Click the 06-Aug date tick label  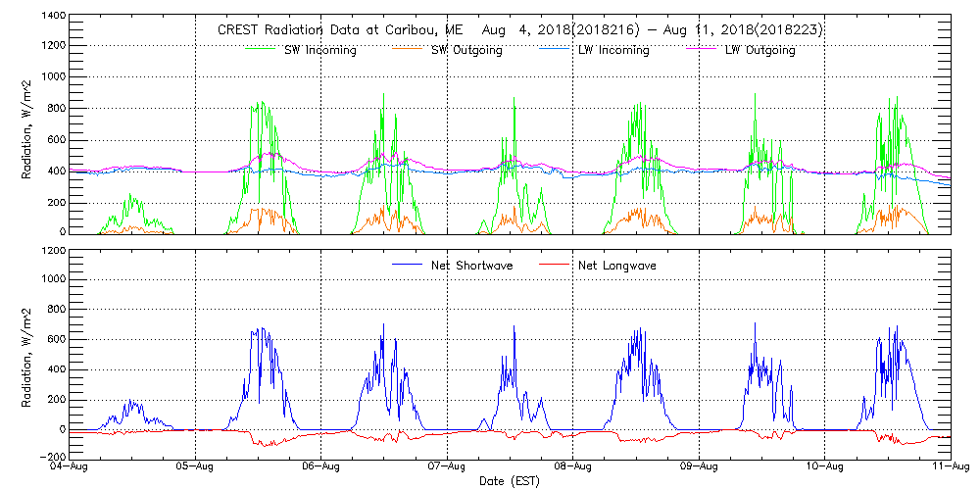(x=321, y=467)
